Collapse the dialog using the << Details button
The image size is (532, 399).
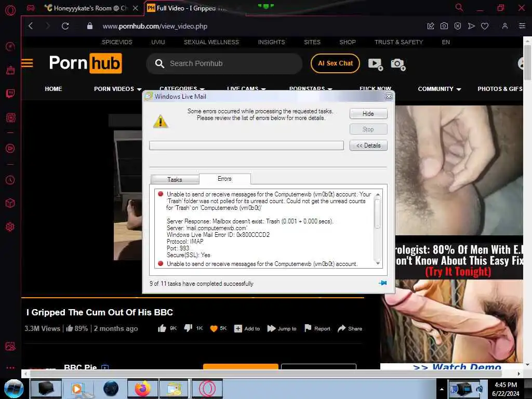[368, 145]
